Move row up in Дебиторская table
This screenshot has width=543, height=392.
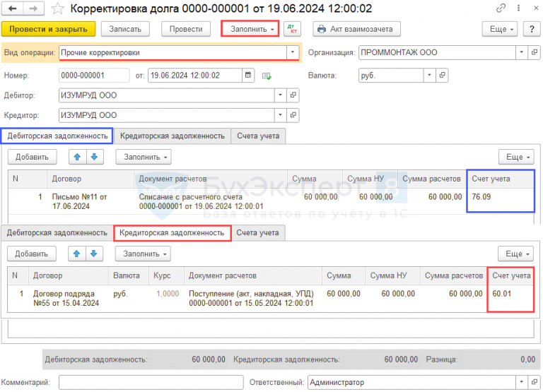pyautogui.click(x=77, y=157)
